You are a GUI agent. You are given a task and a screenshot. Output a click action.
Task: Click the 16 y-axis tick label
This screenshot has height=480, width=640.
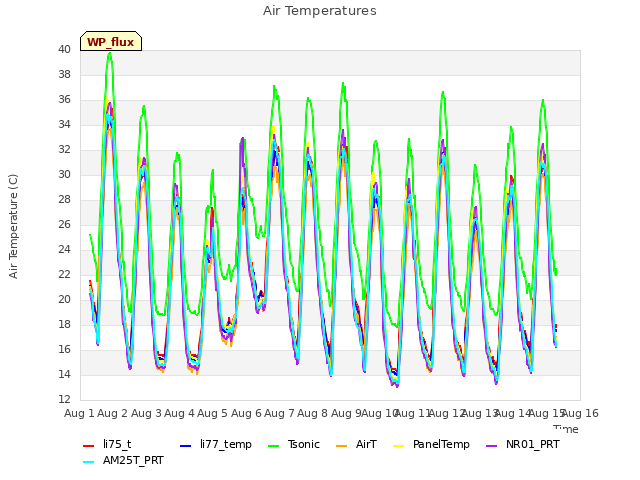64,349
